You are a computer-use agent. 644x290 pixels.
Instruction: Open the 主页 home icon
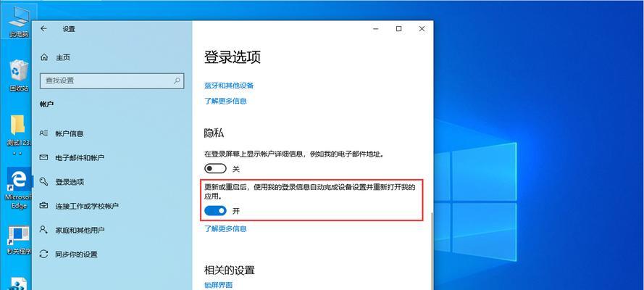(44, 57)
